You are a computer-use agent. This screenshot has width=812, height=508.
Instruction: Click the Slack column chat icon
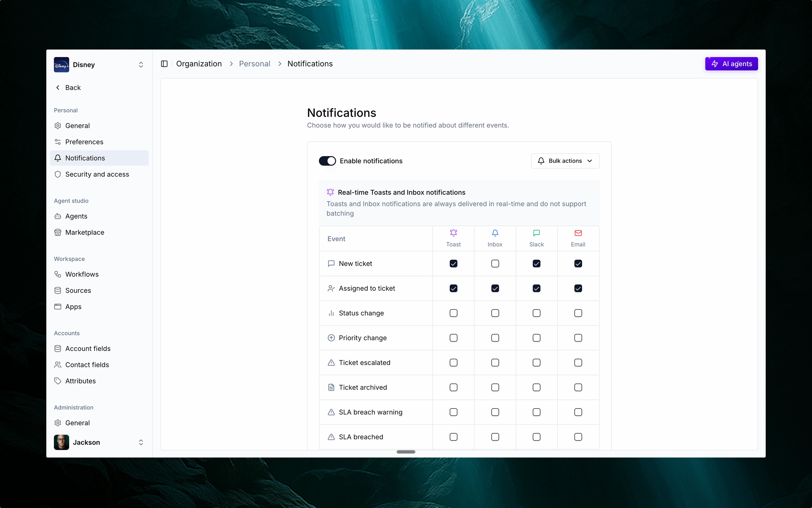pos(537,233)
